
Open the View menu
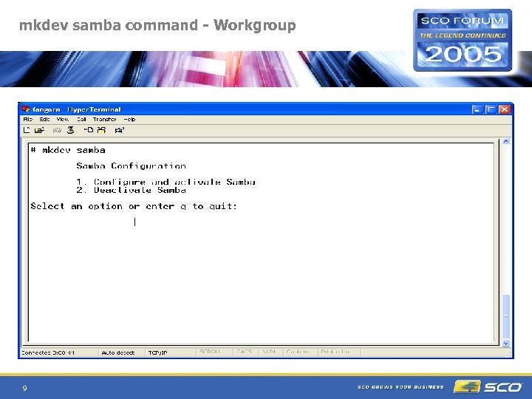click(63, 120)
